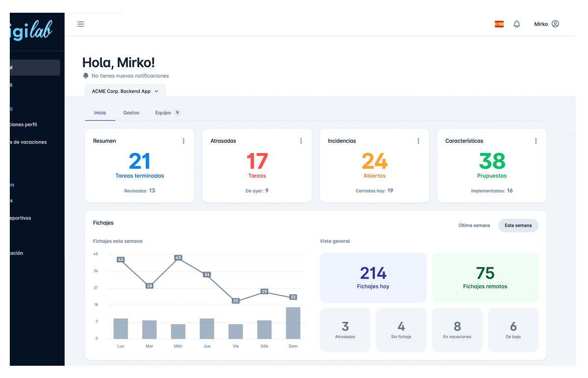
Task: Click the En vacaciones 8 tile
Action: [457, 330]
